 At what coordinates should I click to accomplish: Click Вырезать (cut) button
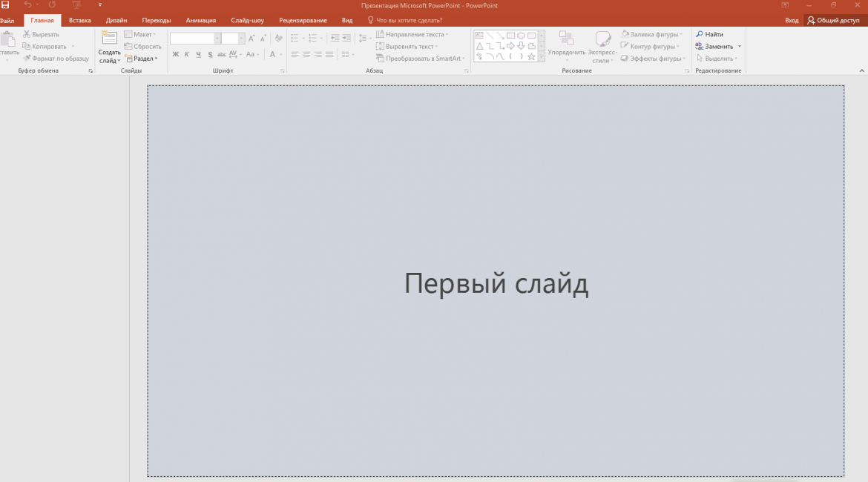click(40, 34)
